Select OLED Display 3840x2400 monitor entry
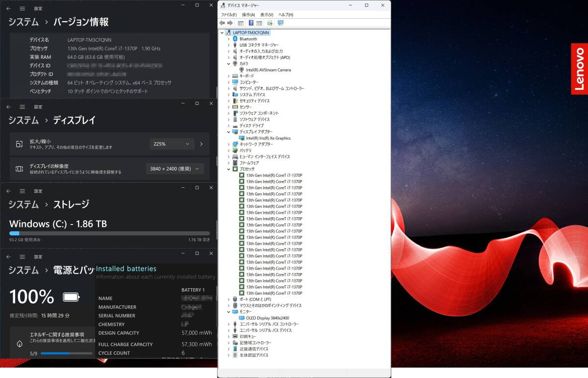 268,318
